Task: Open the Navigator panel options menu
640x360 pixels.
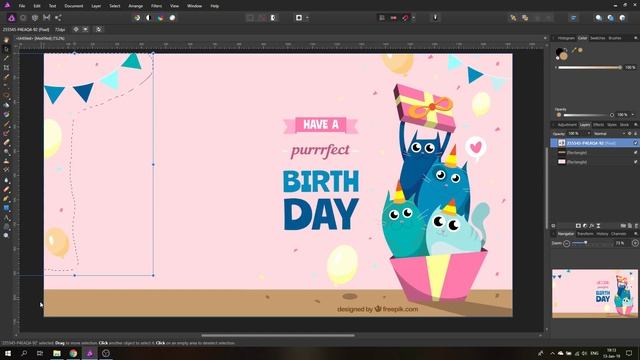Action: coord(636,234)
